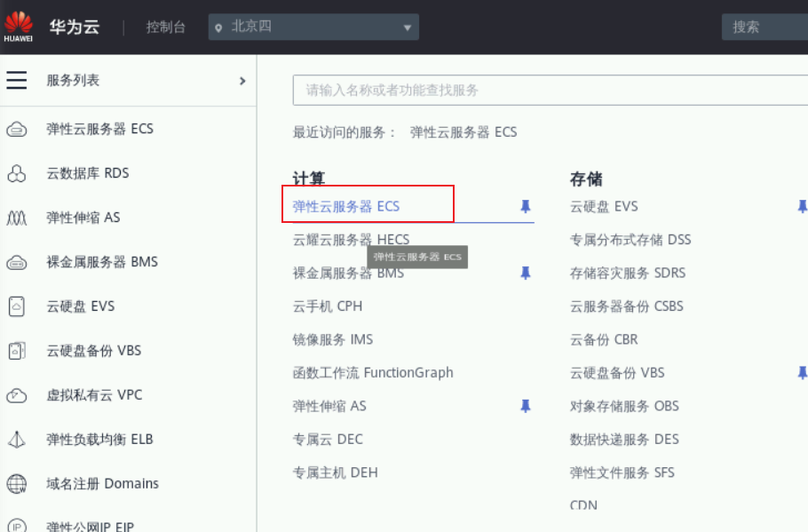Open 云硬盘 EVS under 存储

[604, 207]
